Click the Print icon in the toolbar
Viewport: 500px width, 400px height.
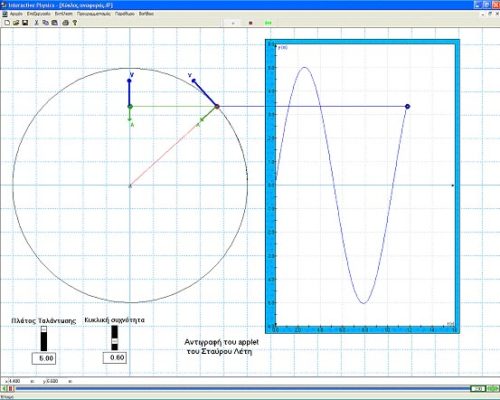(66, 23)
